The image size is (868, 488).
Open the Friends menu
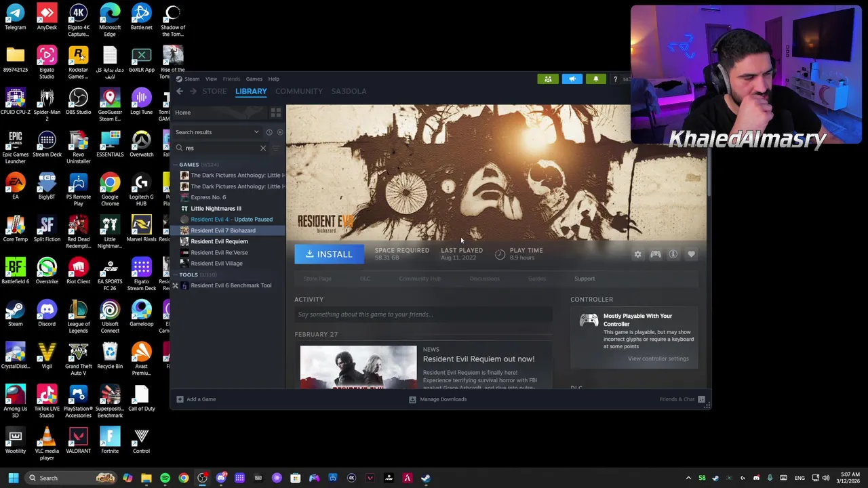[231, 79]
